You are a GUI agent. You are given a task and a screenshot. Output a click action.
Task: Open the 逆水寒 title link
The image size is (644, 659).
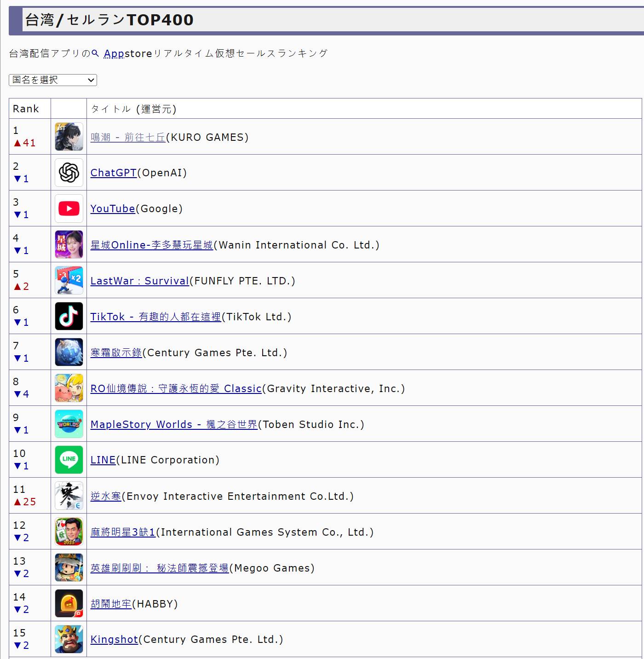tap(106, 496)
